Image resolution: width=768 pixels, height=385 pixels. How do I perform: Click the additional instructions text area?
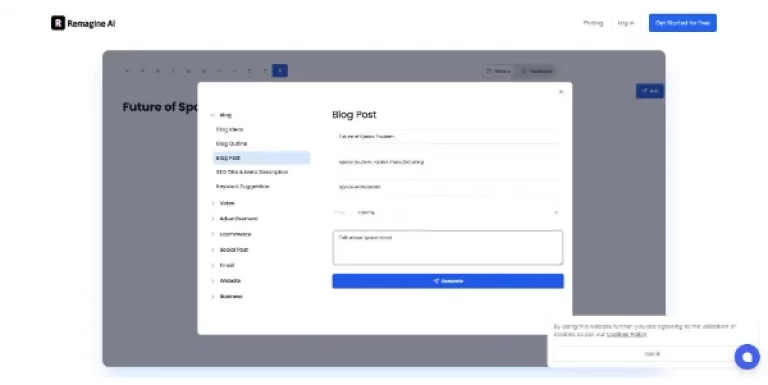point(448,248)
